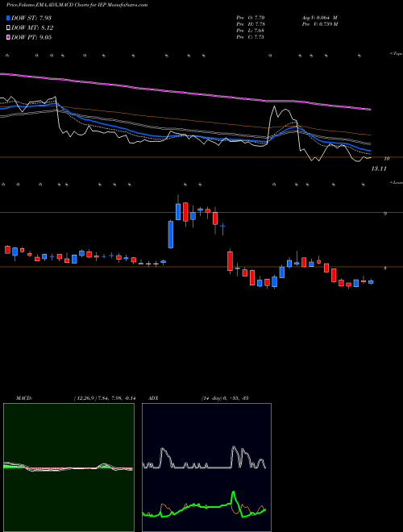Click the 'Pre C: 7.73' close value

251,37
